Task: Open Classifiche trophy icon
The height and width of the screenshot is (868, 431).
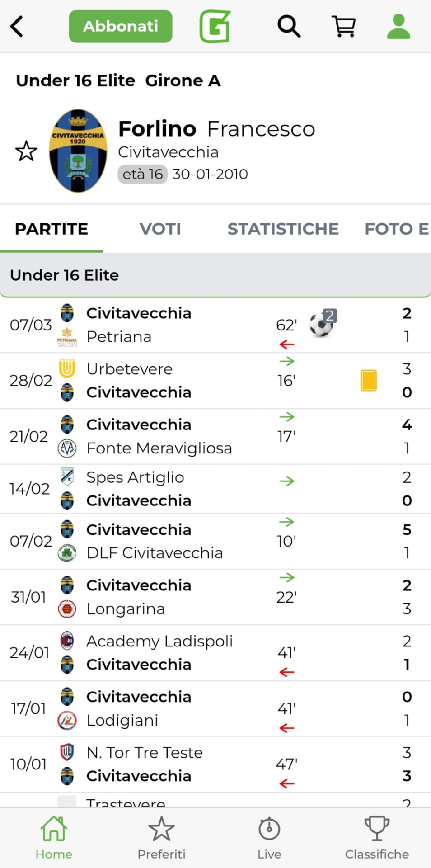Action: 377,837
